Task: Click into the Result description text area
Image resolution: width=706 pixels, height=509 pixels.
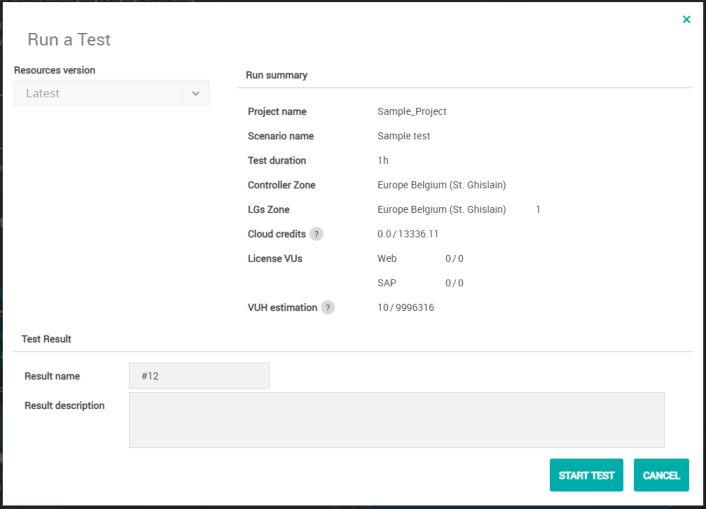Action: point(396,419)
